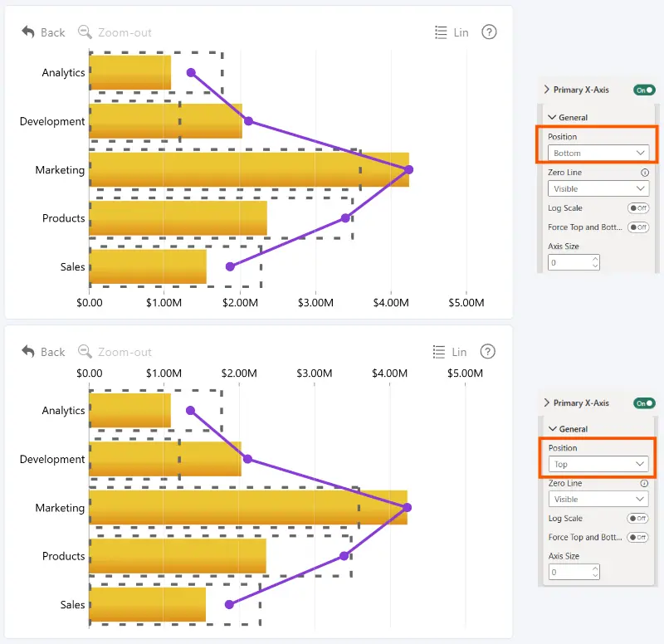This screenshot has width=664, height=644.
Task: Increase Axis Size with the up arrow in the upper panel
Action: 595,258
